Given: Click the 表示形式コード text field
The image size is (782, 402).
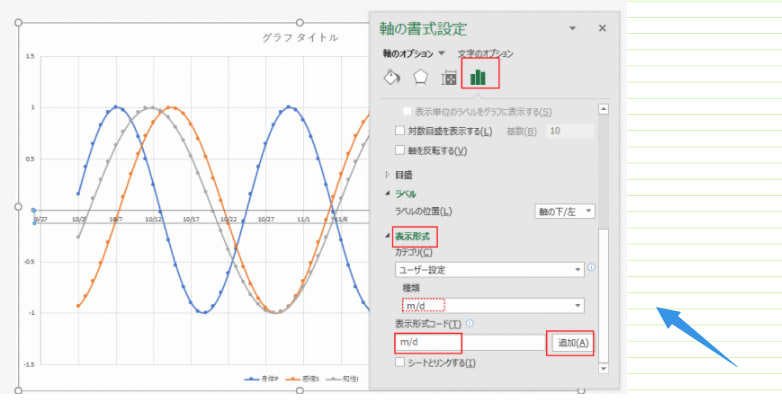Looking at the screenshot, I should [469, 343].
